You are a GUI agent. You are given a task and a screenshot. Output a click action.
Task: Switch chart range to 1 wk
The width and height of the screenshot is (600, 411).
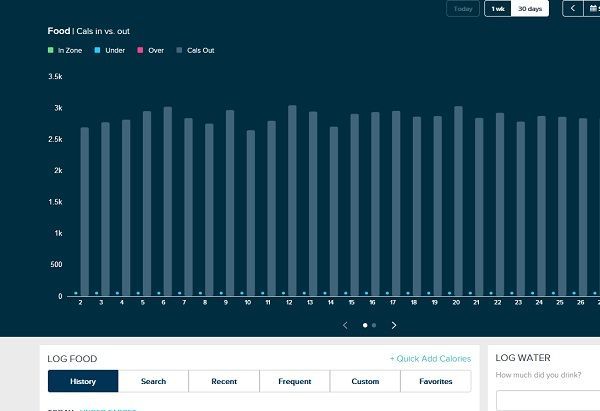(498, 8)
